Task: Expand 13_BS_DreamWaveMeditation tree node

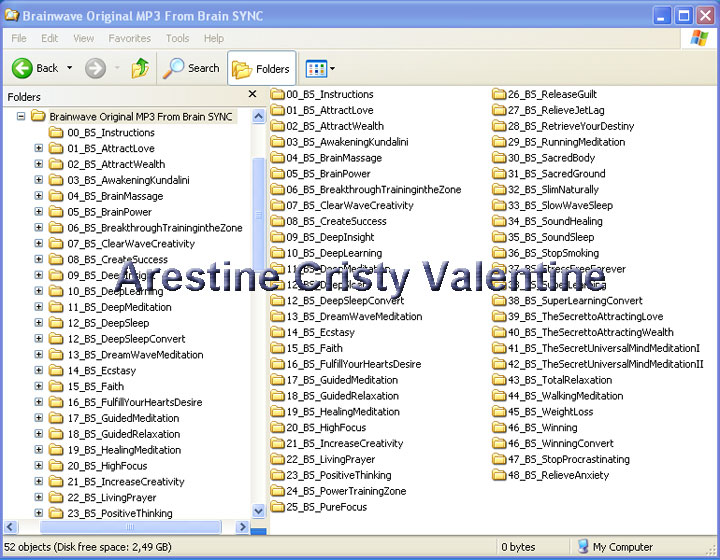Action: [x=39, y=354]
